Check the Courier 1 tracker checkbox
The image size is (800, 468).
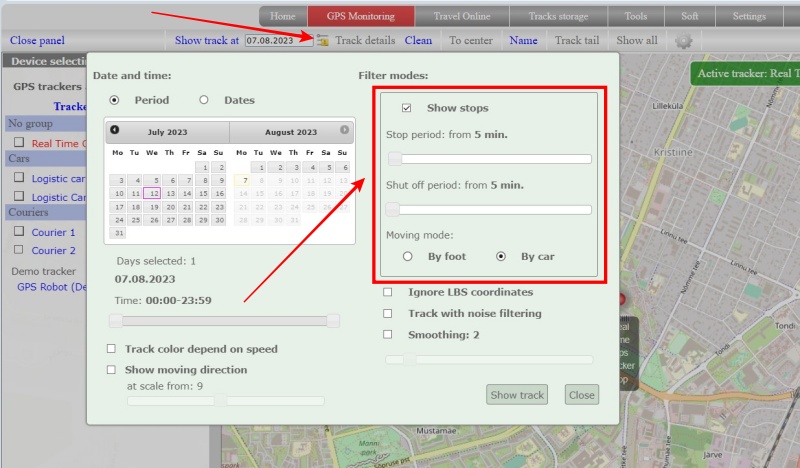[x=19, y=231]
